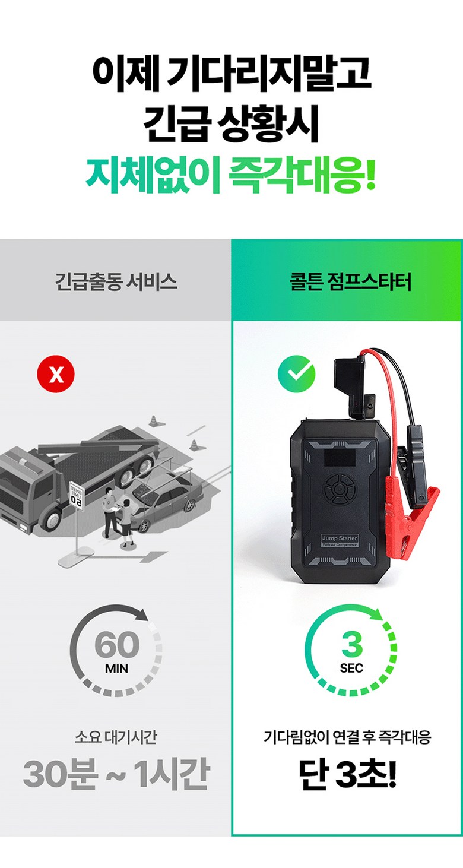Click the red X icon
This screenshot has width=463, height=868.
[x=56, y=374]
